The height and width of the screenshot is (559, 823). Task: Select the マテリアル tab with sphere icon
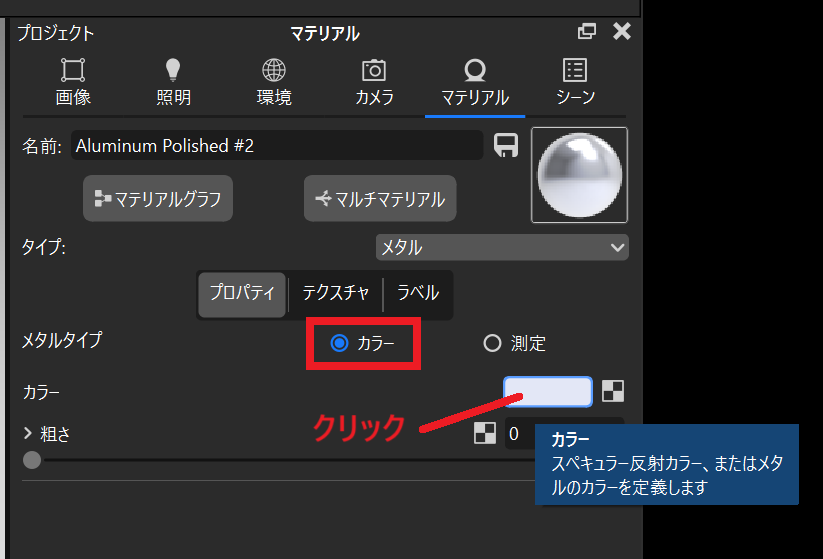pyautogui.click(x=474, y=82)
